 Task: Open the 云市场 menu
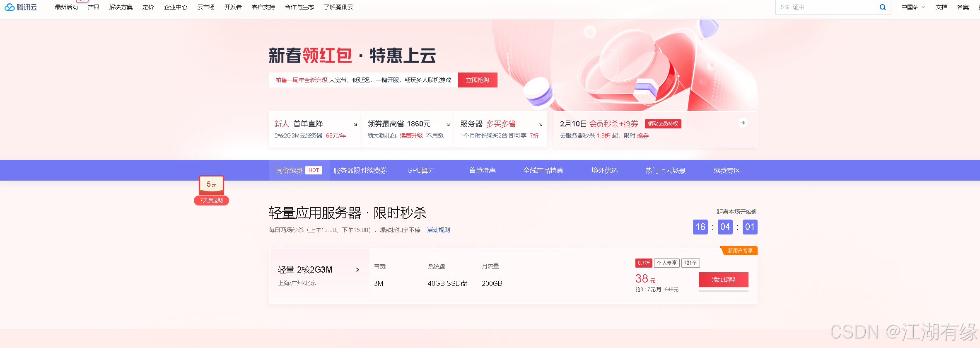pos(206,7)
